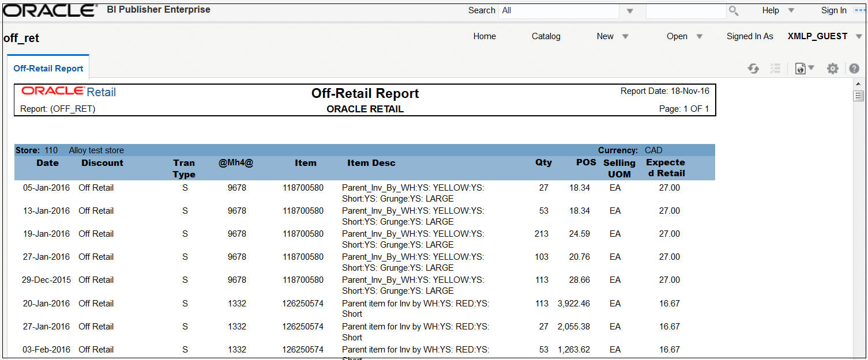Click the Parameters list icon in report toolbar
868x360 pixels.
point(775,69)
